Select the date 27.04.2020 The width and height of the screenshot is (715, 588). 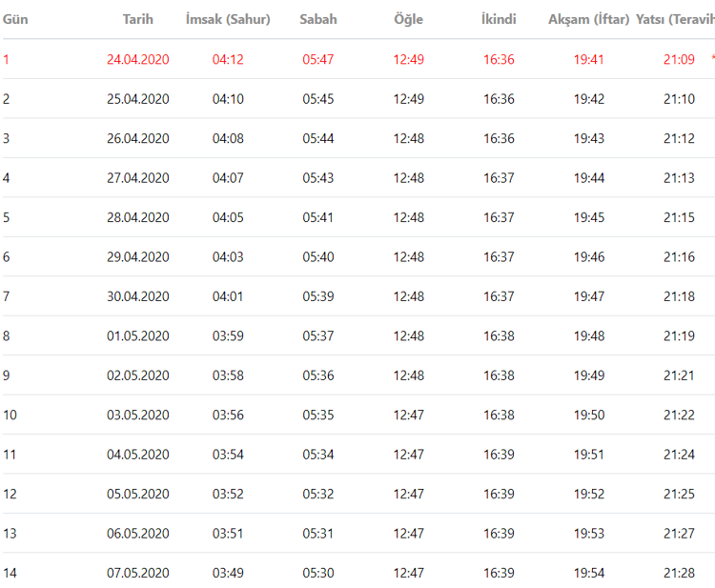click(138, 178)
